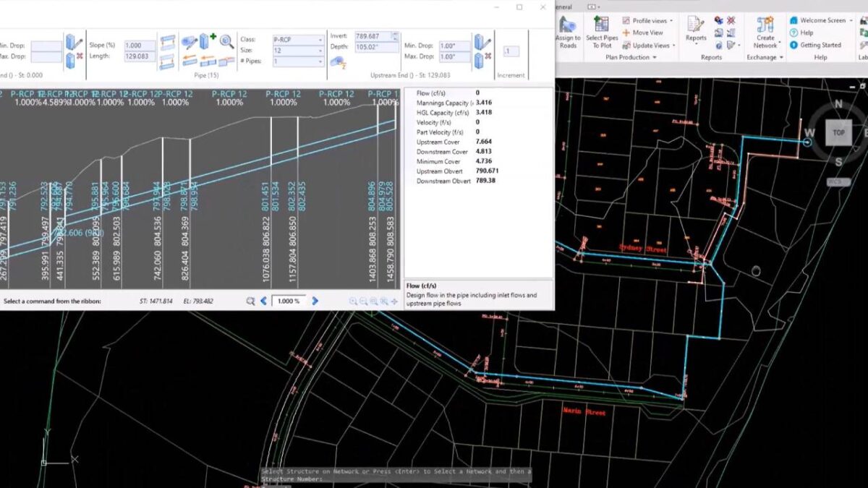Expand the Plan Production ribbon group menu
The height and width of the screenshot is (488, 868).
[655, 57]
